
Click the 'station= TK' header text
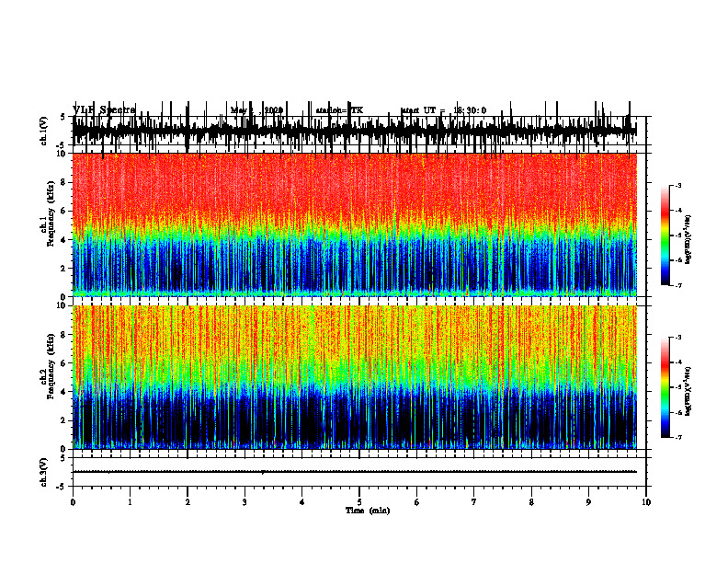coord(339,110)
